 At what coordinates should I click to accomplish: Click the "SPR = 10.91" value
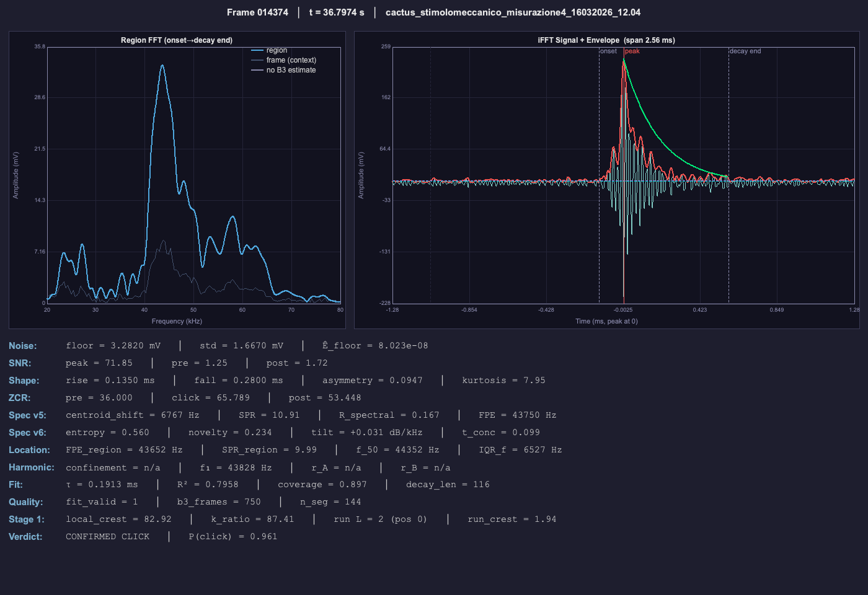click(x=269, y=415)
